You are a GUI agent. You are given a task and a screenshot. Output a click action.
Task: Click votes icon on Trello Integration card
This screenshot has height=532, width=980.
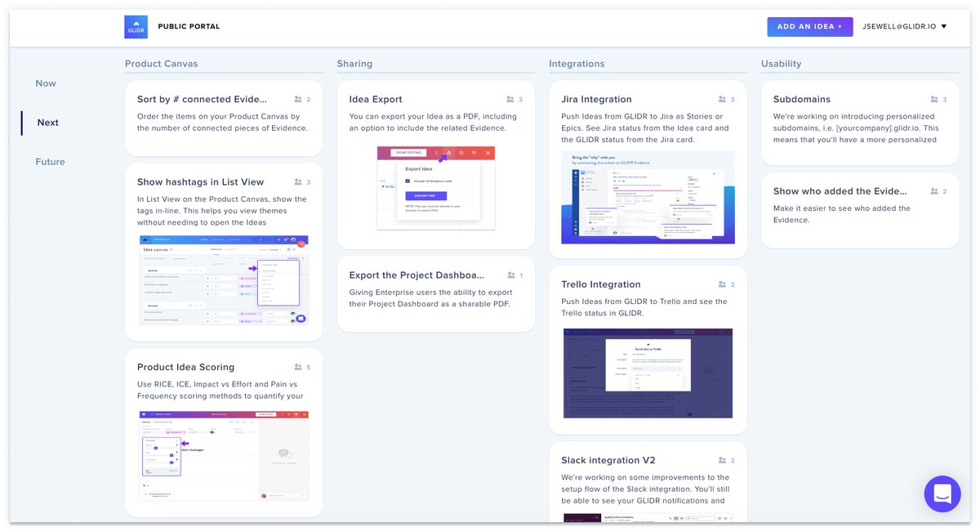coord(722,284)
